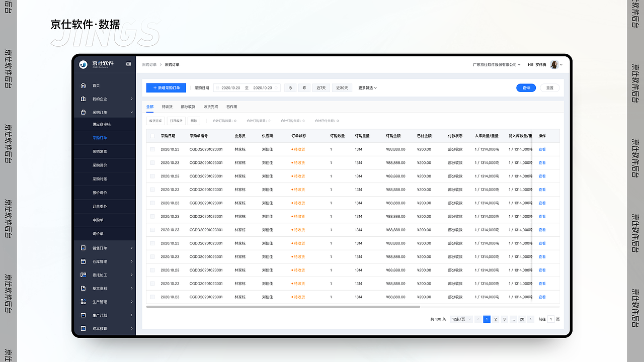Open the 12条/页 page size dropdown
The height and width of the screenshot is (362, 644).
[461, 319]
